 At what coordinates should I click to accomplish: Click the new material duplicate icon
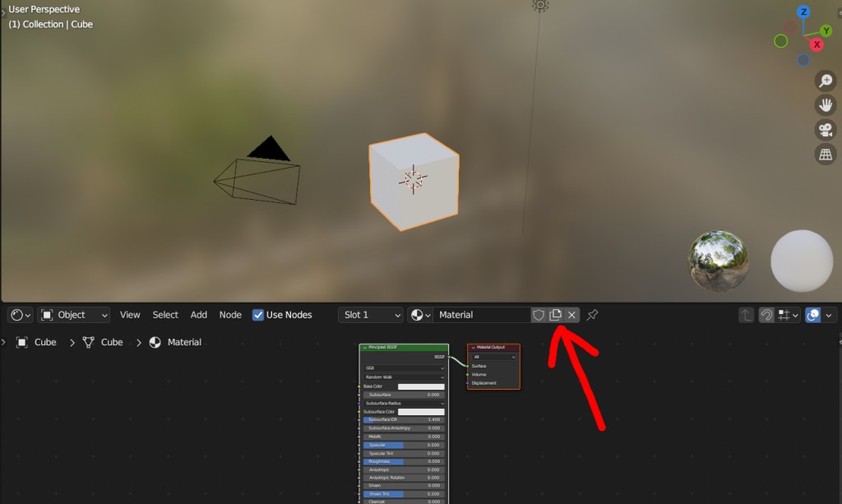[556, 315]
